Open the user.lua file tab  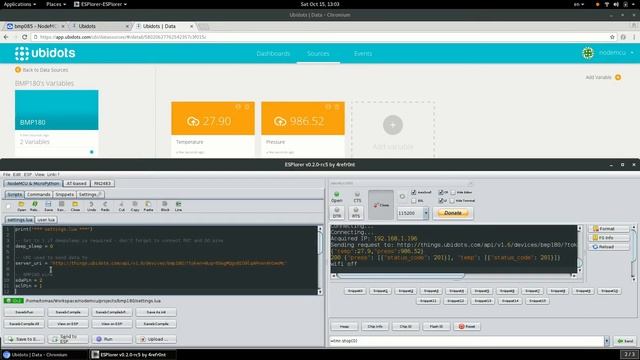pyautogui.click(x=46, y=220)
